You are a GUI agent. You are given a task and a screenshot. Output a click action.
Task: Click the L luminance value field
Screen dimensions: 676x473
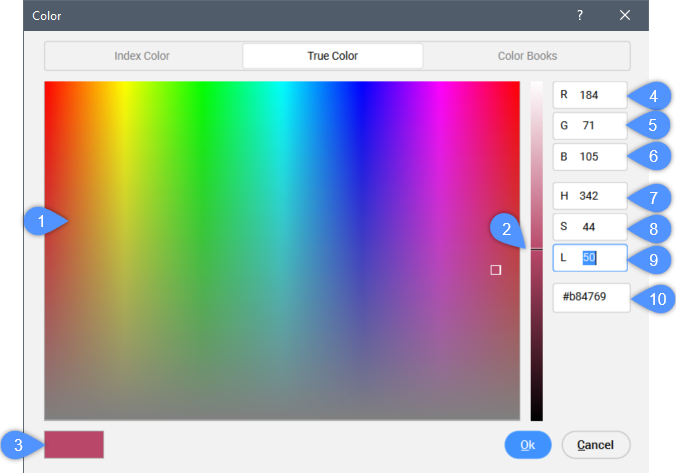pos(590,258)
